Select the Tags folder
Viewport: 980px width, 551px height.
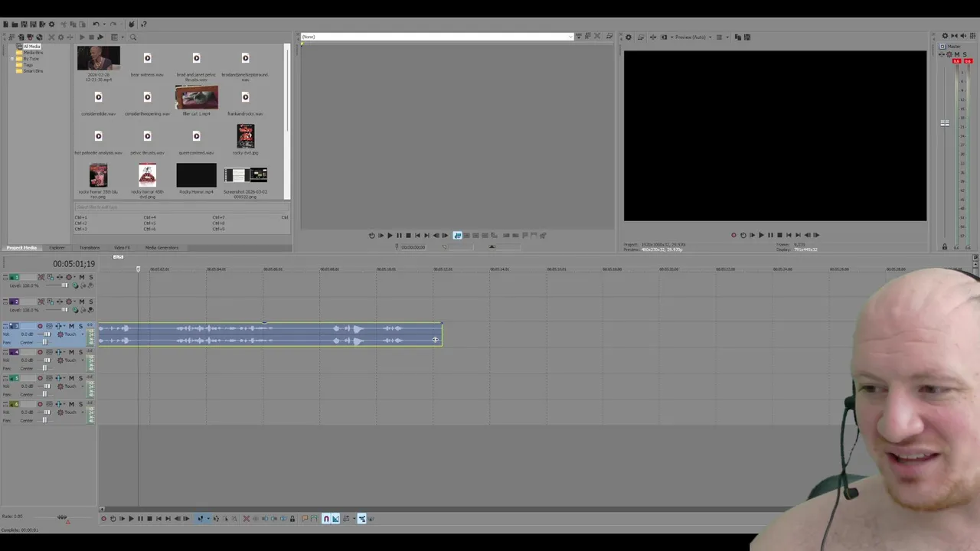click(x=28, y=65)
